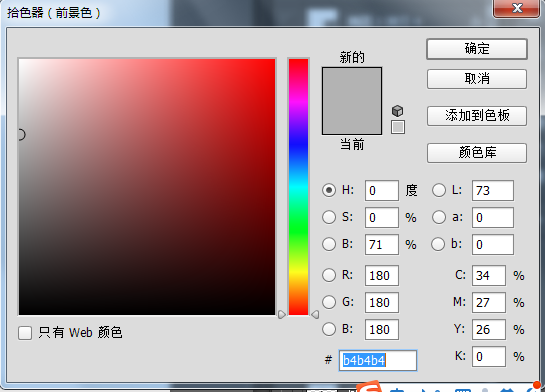Click the right hue slider arrow
The width and height of the screenshot is (545, 392).
(x=315, y=315)
